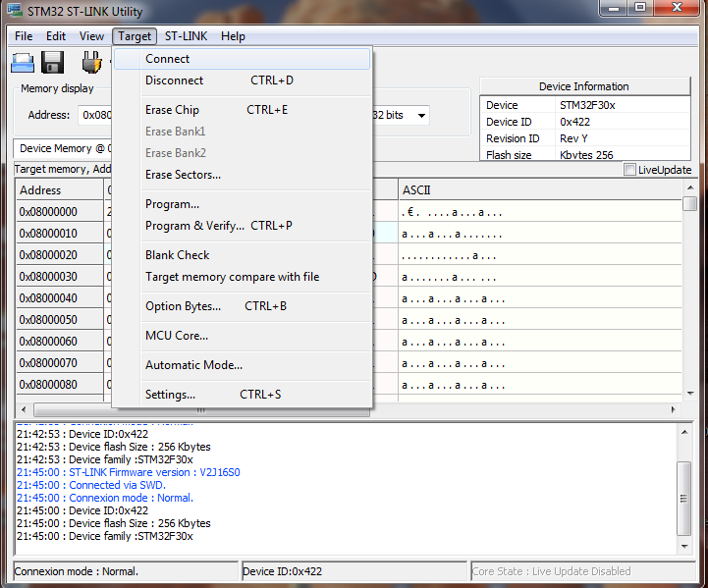Select the address cell 0x08000010
The height and width of the screenshot is (588, 708).
click(x=60, y=234)
